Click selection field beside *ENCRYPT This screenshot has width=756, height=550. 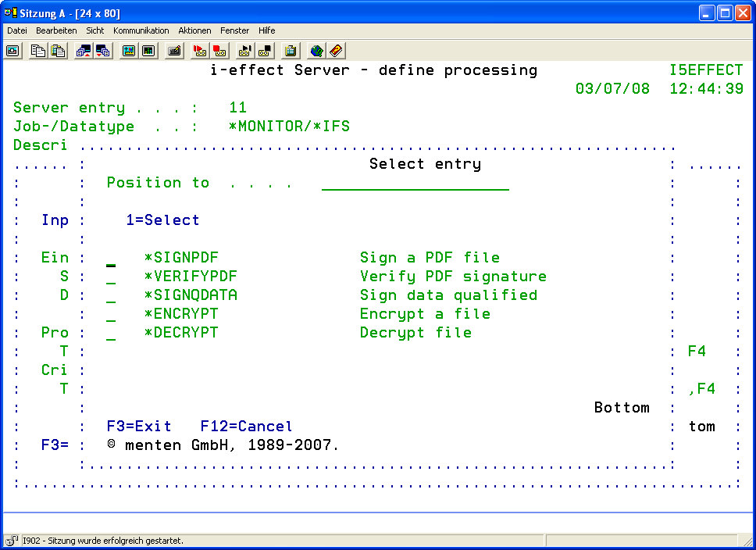click(x=111, y=315)
